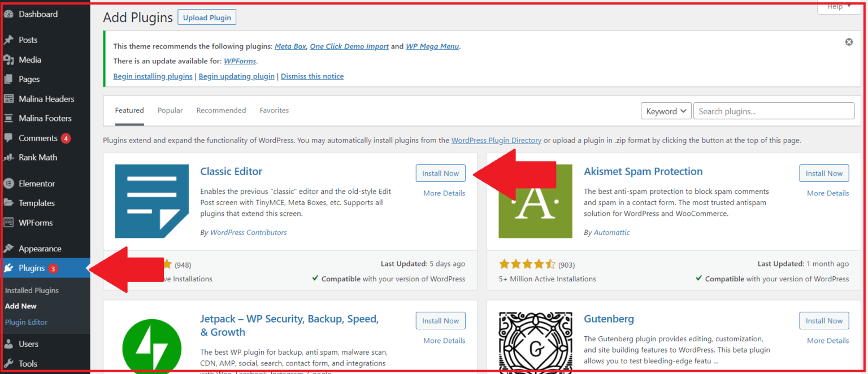Open the Gutenberg title link
The image size is (868, 374).
[x=609, y=319]
